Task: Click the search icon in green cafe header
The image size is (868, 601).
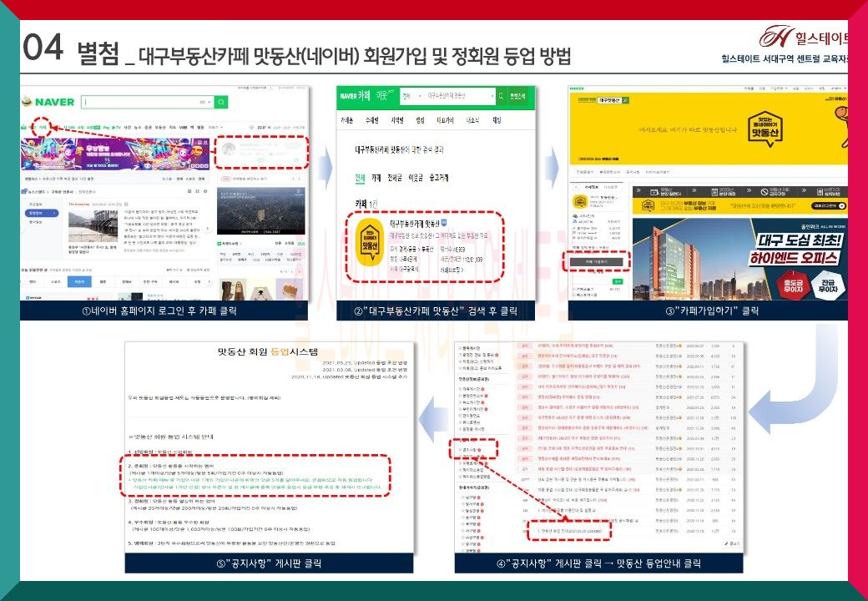Action: tap(501, 96)
